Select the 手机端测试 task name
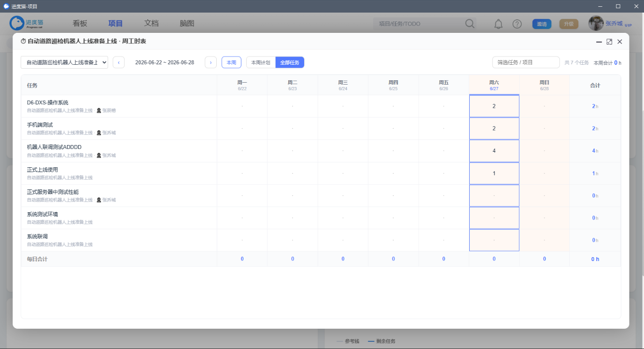 tap(40, 125)
